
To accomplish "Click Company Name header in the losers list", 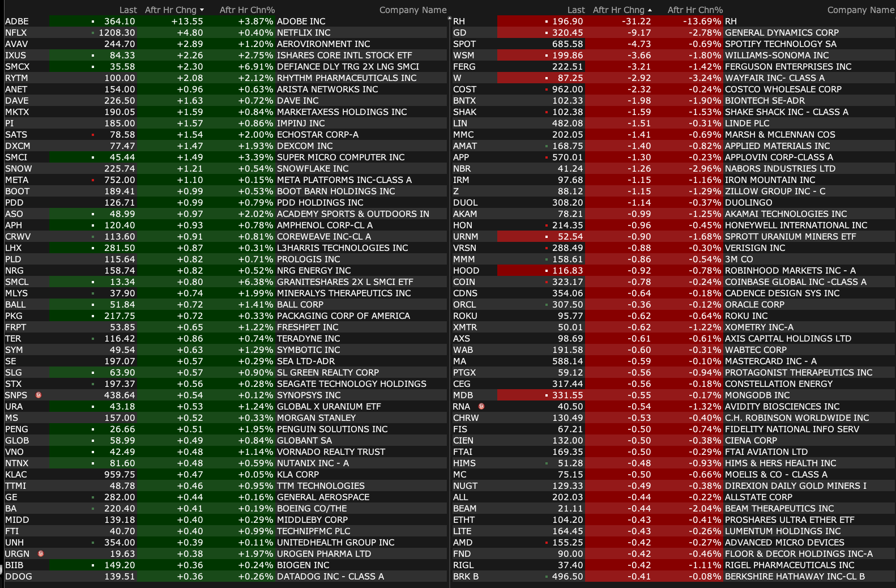I will click(x=860, y=10).
